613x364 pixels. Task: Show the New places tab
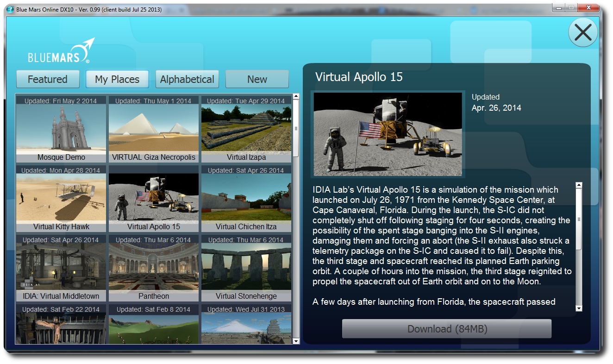pos(257,79)
